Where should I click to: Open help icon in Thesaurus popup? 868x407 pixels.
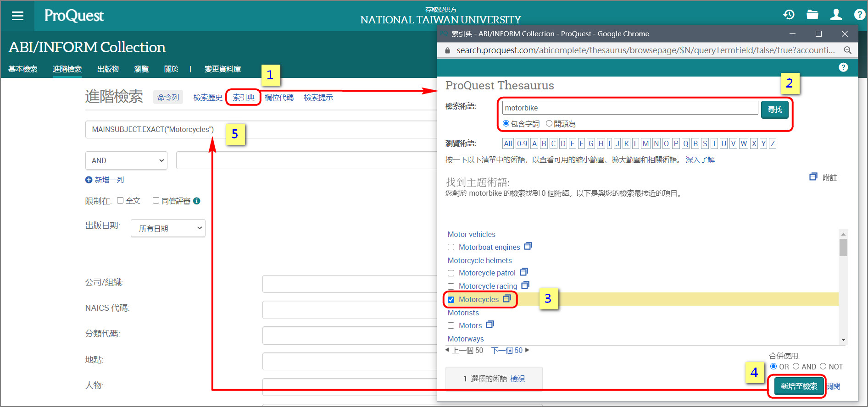pyautogui.click(x=843, y=67)
